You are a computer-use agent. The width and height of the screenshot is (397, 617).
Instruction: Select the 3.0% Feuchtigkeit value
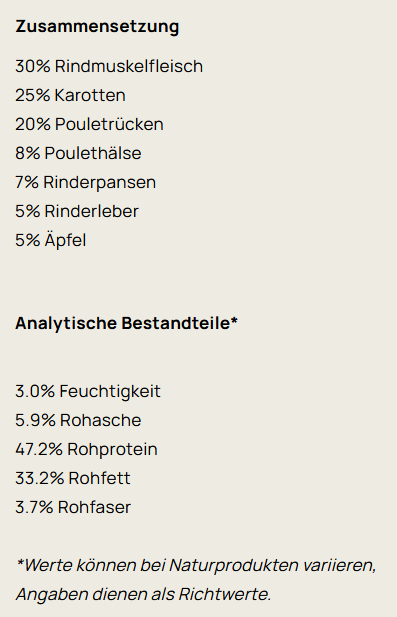pyautogui.click(x=88, y=392)
